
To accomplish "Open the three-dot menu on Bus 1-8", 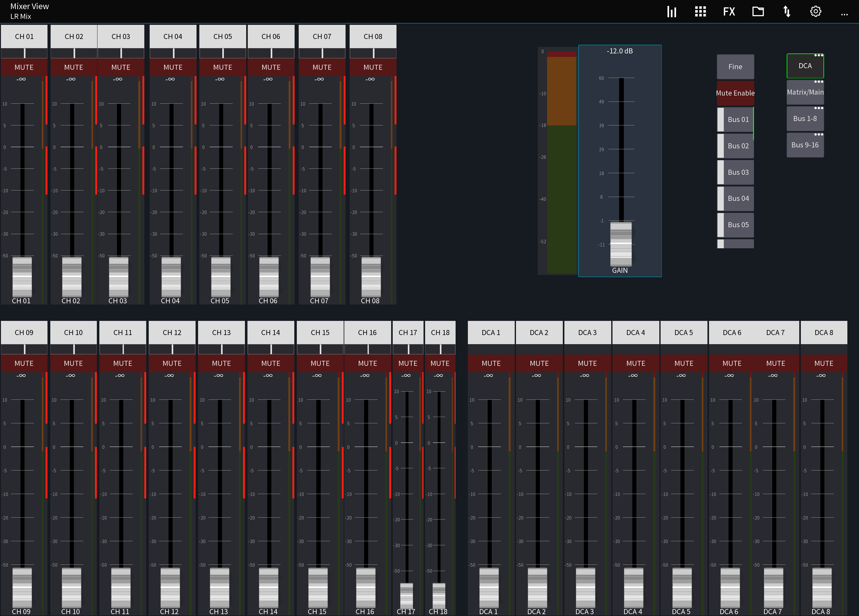I will pyautogui.click(x=819, y=108).
